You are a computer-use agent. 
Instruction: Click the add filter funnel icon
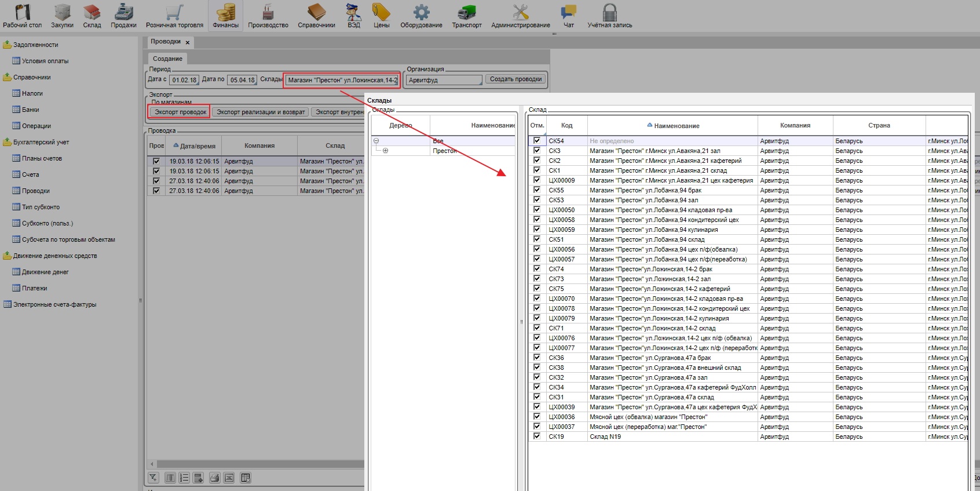pos(153,478)
